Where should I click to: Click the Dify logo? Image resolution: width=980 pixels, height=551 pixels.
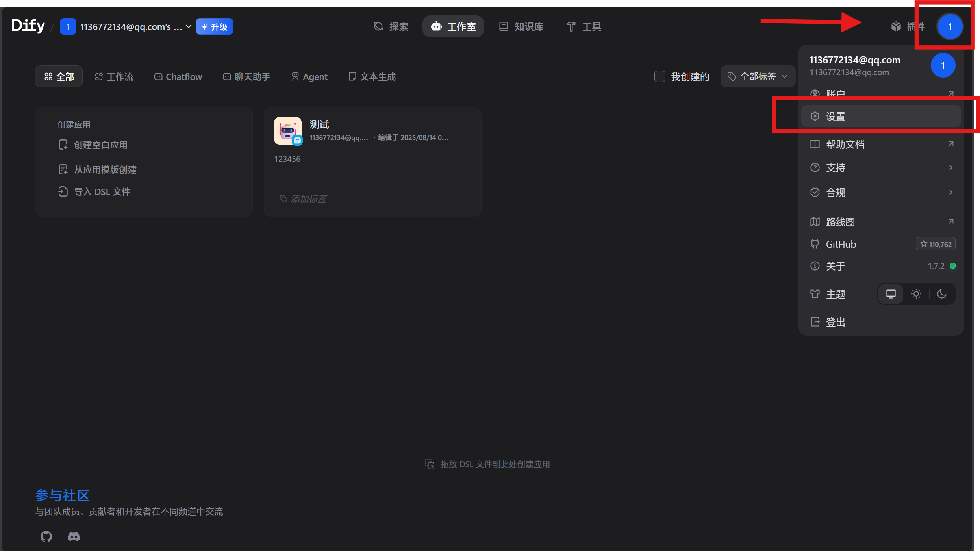(28, 26)
